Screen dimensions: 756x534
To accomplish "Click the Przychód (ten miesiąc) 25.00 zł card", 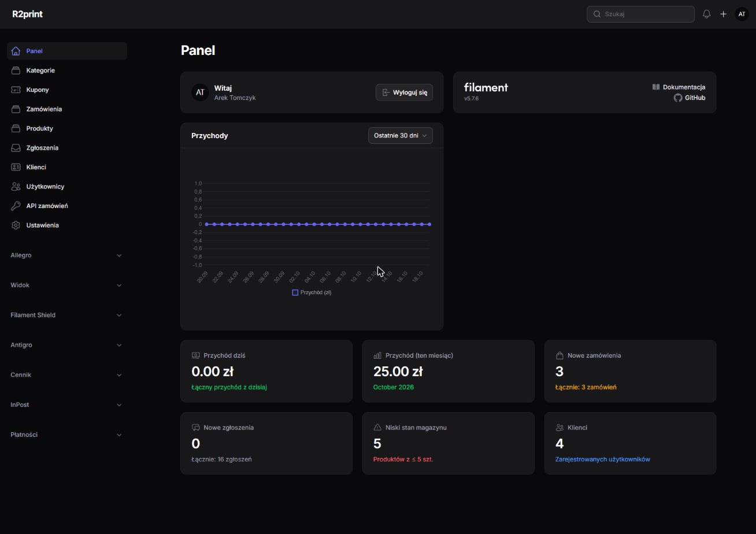I will coord(448,371).
